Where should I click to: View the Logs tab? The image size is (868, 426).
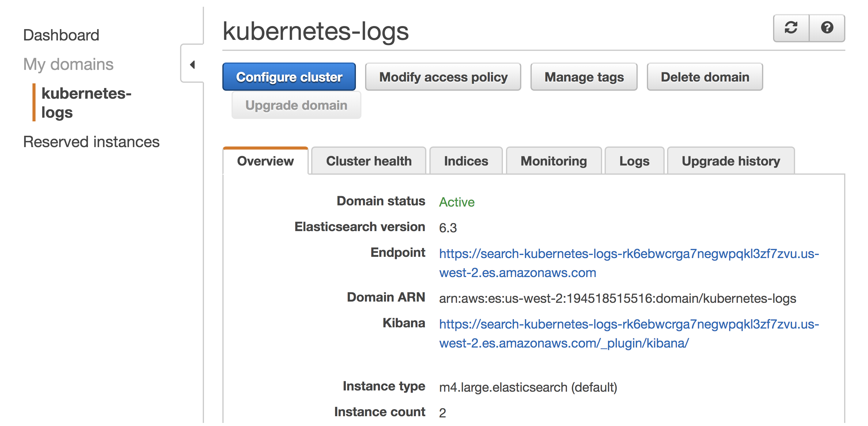coord(634,161)
